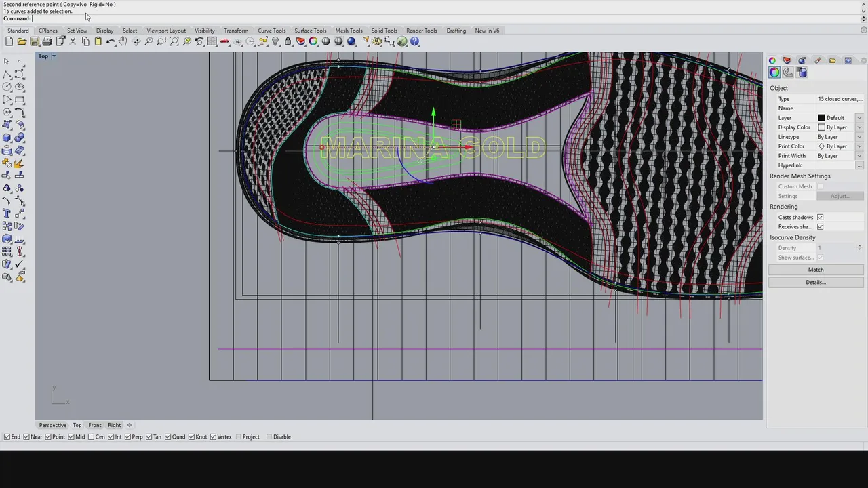
Task: Click the object Name field
Action: pos(840,108)
